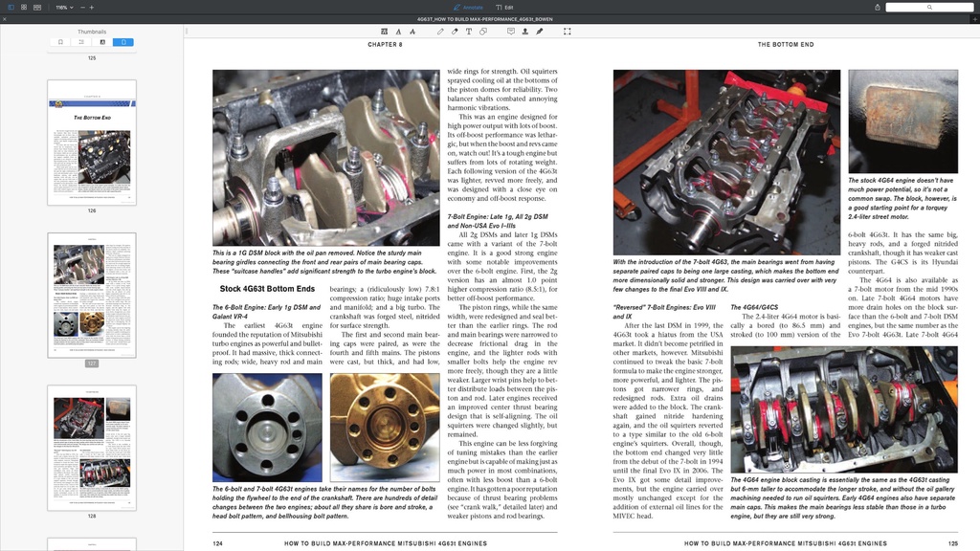Image resolution: width=980 pixels, height=551 pixels.
Task: Click 'The 4G64/G4CS' subheading
Action: click(x=754, y=307)
